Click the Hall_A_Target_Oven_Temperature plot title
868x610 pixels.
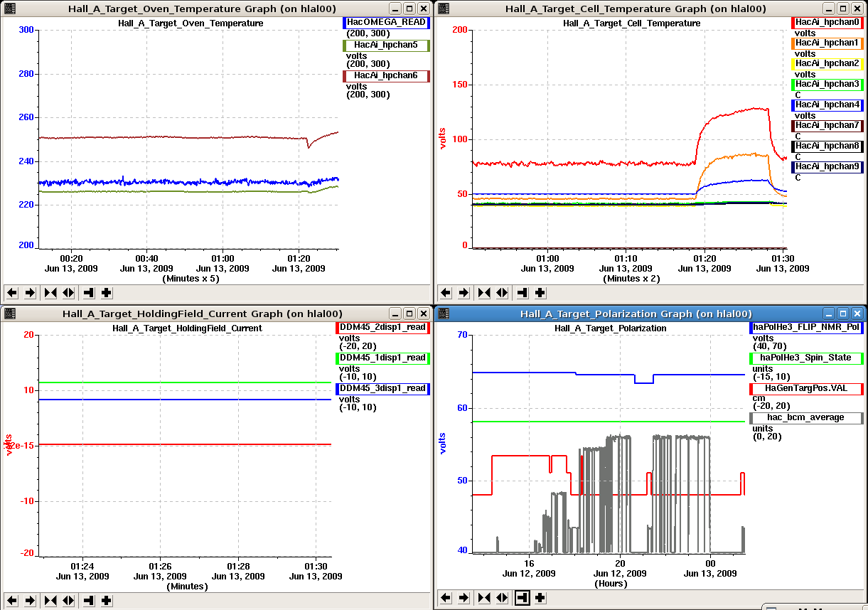pyautogui.click(x=190, y=23)
